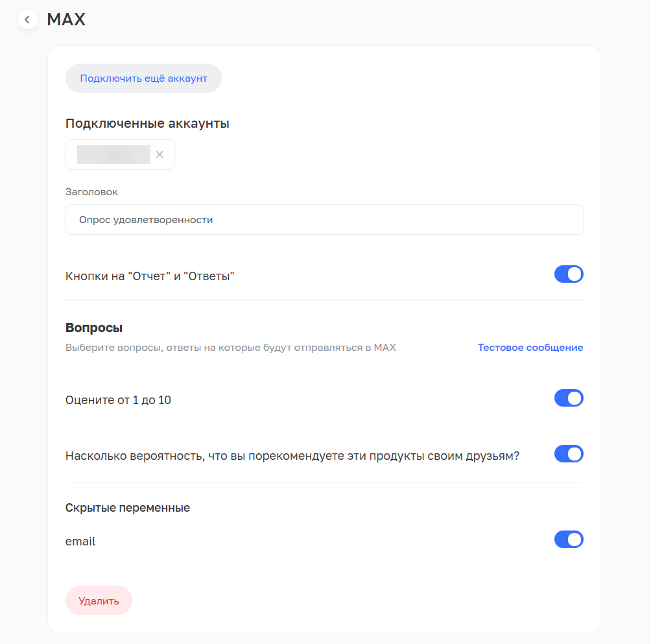Click the 'Подключить ещё аккаунт' button
The height and width of the screenshot is (644, 651).
click(143, 78)
